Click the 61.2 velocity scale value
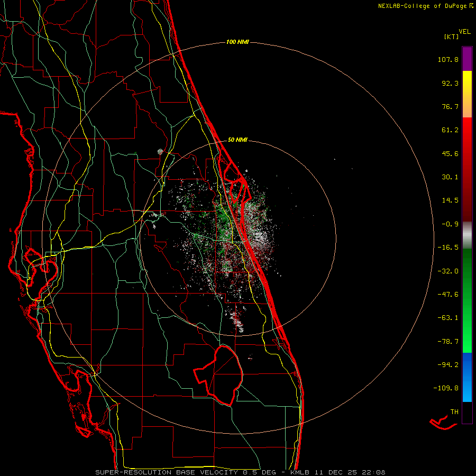 (450, 130)
